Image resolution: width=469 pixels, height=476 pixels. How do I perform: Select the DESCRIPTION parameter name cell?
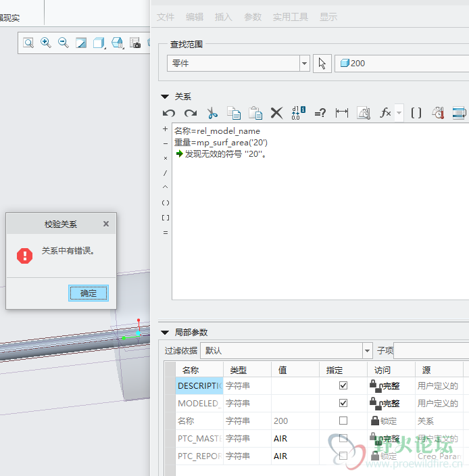tap(199, 386)
